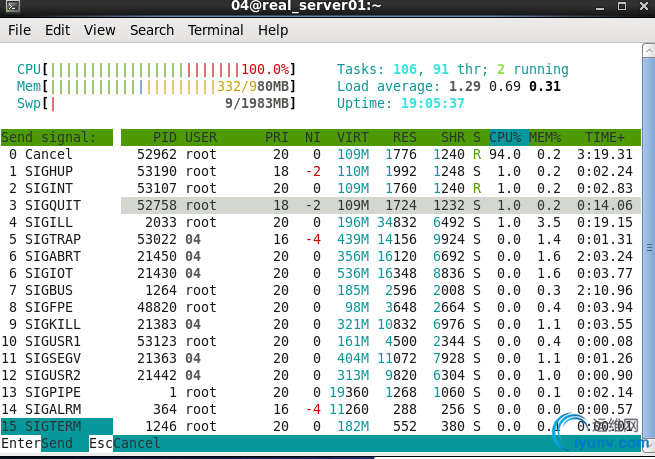Open the File menu
This screenshot has width=655, height=459.
[19, 30]
